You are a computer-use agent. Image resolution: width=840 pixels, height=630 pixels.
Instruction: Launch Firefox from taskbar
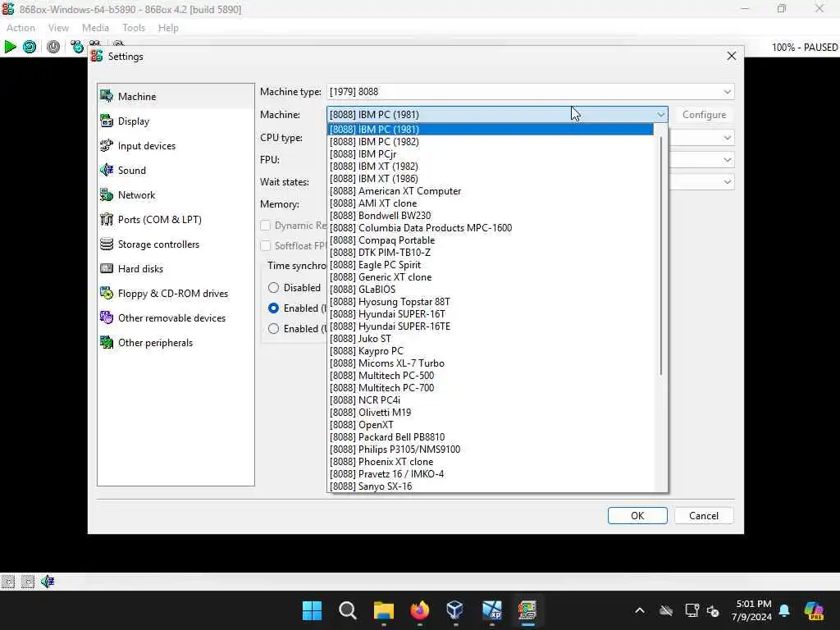tap(419, 610)
